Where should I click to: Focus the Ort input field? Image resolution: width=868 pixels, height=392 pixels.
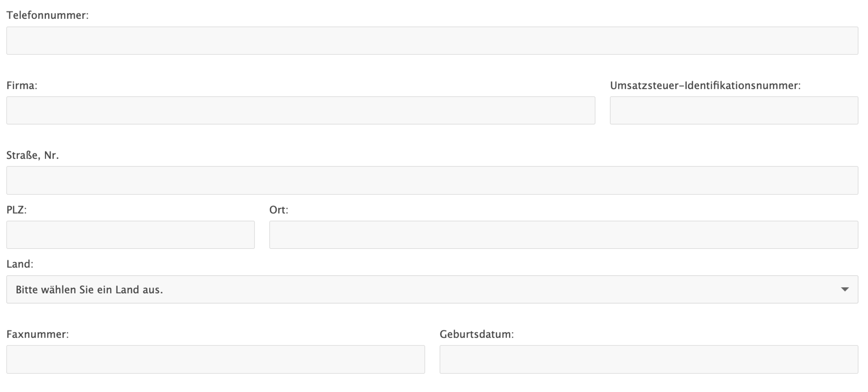click(563, 235)
